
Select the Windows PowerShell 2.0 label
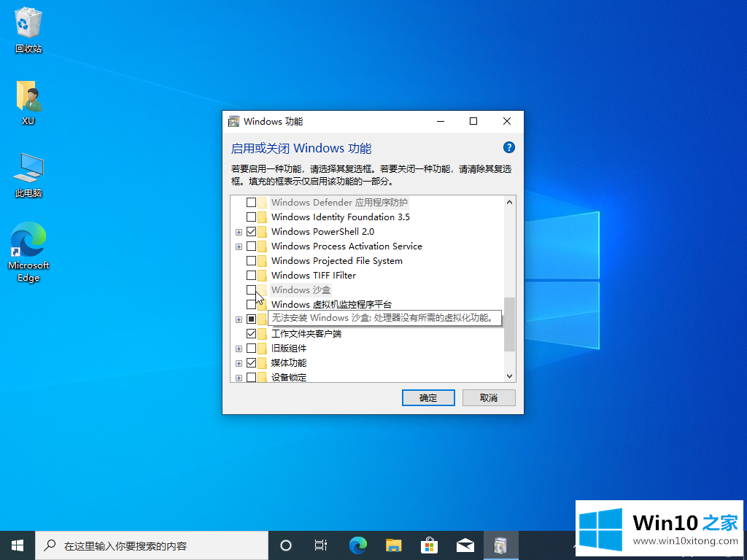pyautogui.click(x=322, y=232)
